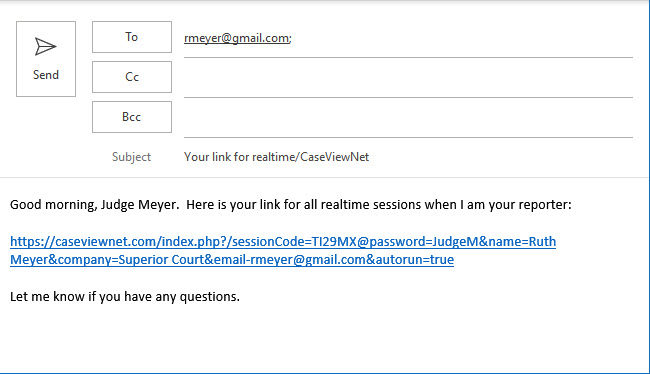Place cursor in the Cc field
The width and height of the screenshot is (650, 374).
[x=408, y=79]
